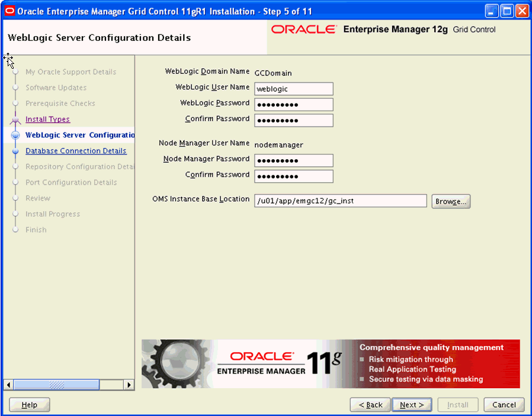
Task: Click the GCDomain domain name text
Action: 273,73
